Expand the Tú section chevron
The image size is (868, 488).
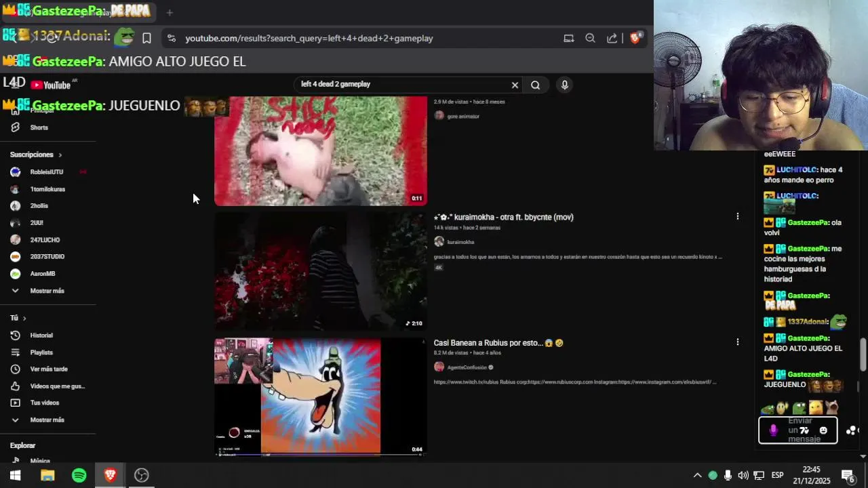[x=24, y=318]
